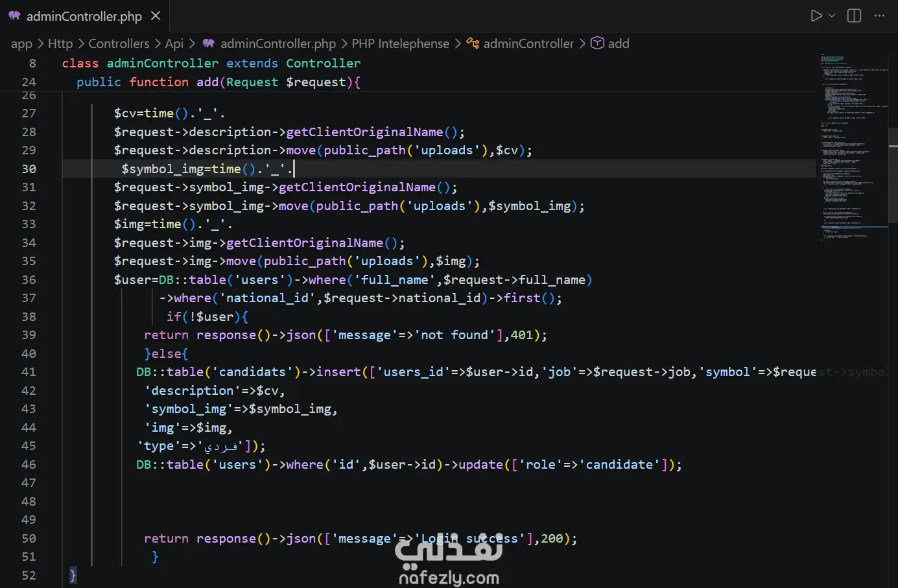Click the word extends in the class line

[252, 64]
